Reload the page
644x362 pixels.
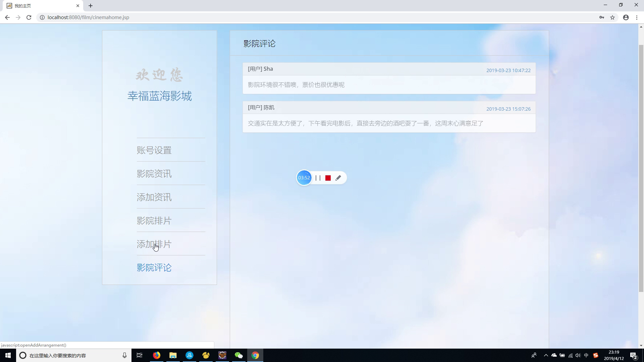29,17
